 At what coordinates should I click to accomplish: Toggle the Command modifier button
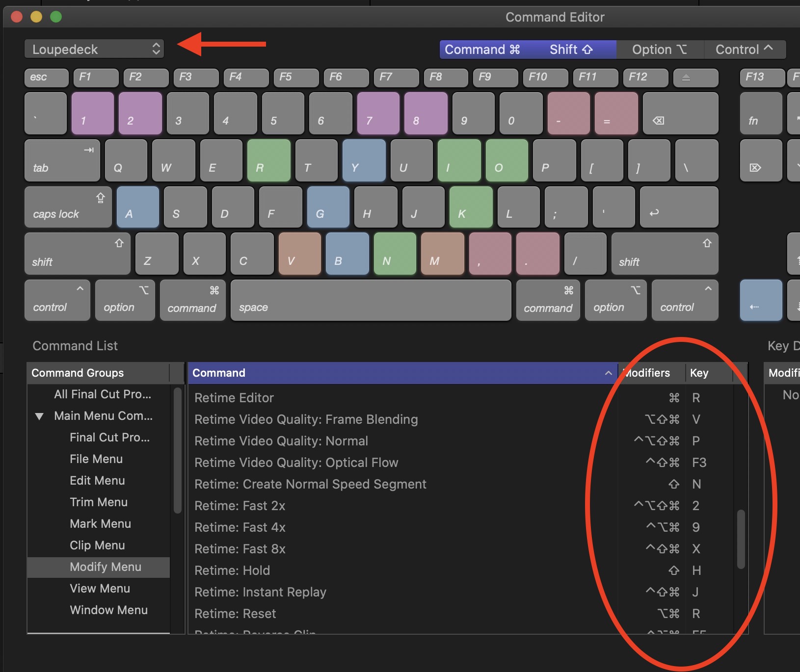482,50
